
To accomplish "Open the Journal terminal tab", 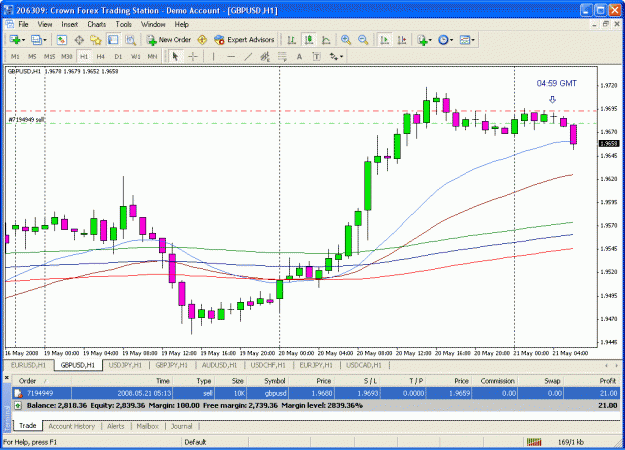I will point(182,426).
